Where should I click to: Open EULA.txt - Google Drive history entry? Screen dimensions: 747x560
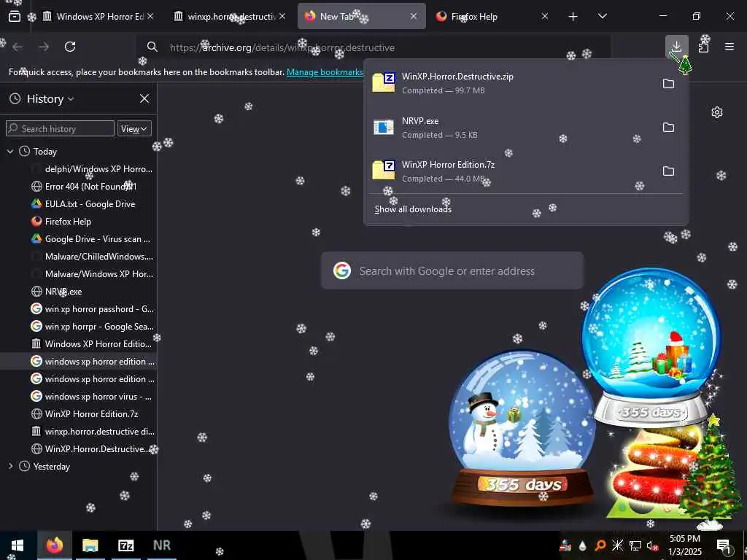pyautogui.click(x=90, y=204)
